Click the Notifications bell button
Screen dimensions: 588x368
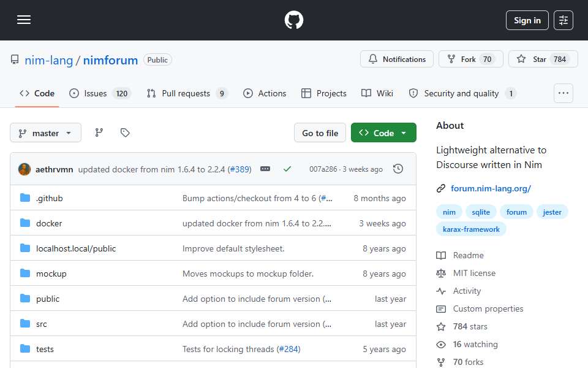[397, 59]
